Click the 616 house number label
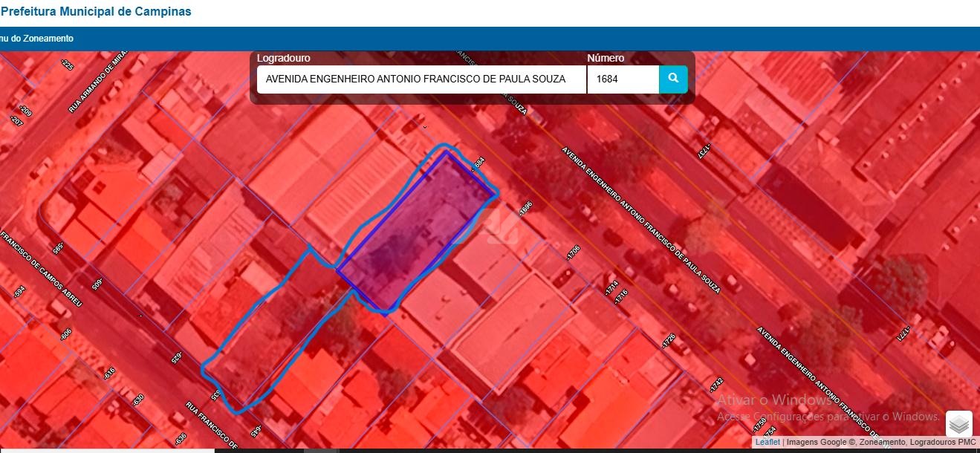 (110, 374)
